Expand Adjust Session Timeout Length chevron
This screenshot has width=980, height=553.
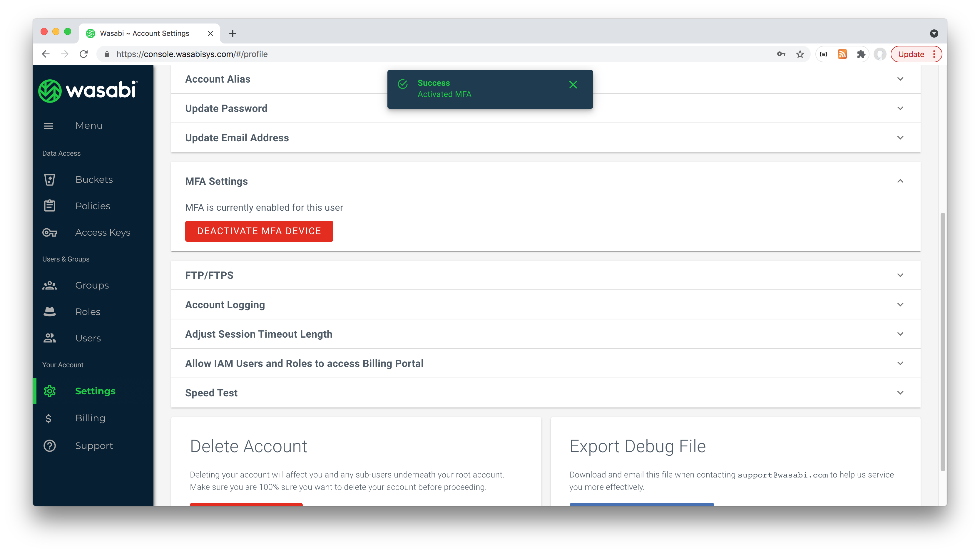tap(900, 334)
